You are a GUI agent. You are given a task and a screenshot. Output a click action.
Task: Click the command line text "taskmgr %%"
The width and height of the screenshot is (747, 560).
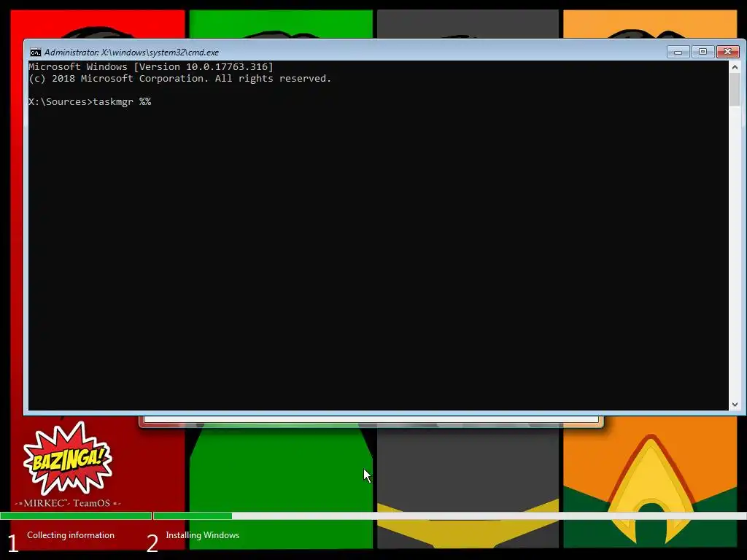pyautogui.click(x=122, y=101)
